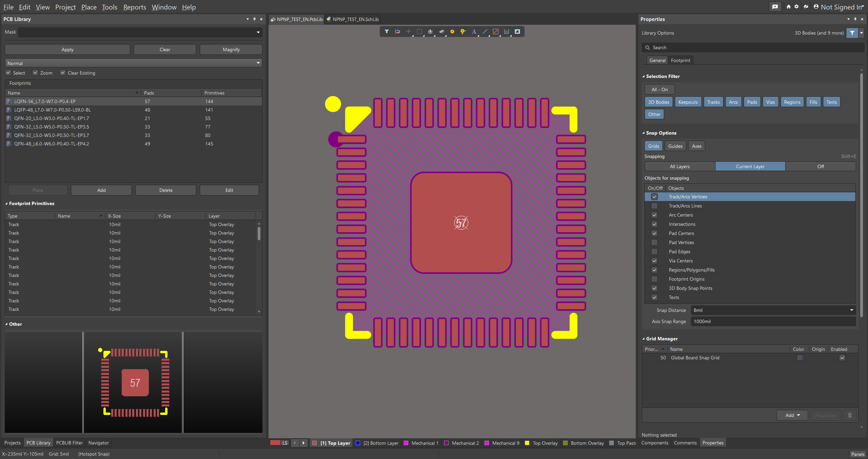Click the 3D body chip icon
Viewport: 868px width, 459px height.
441,32
